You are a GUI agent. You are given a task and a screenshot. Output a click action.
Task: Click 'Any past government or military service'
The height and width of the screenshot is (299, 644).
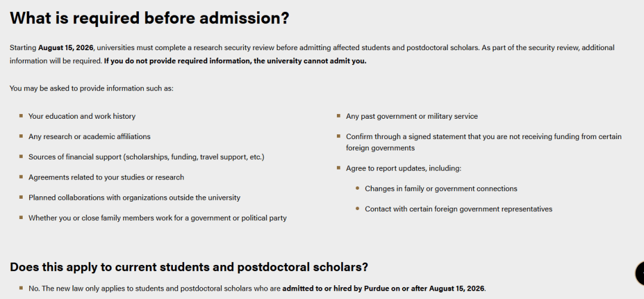(412, 116)
